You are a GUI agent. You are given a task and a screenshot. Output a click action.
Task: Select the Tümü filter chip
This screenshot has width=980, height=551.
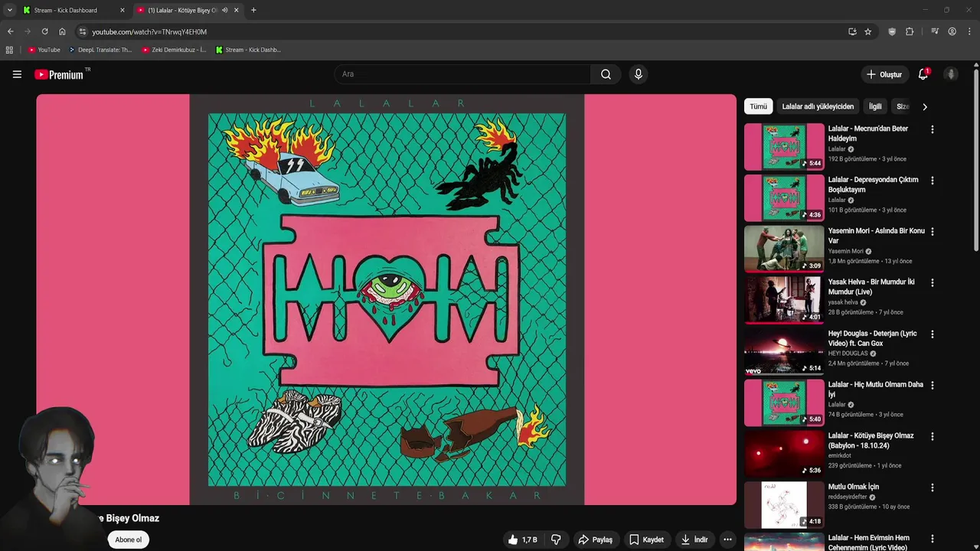point(758,106)
